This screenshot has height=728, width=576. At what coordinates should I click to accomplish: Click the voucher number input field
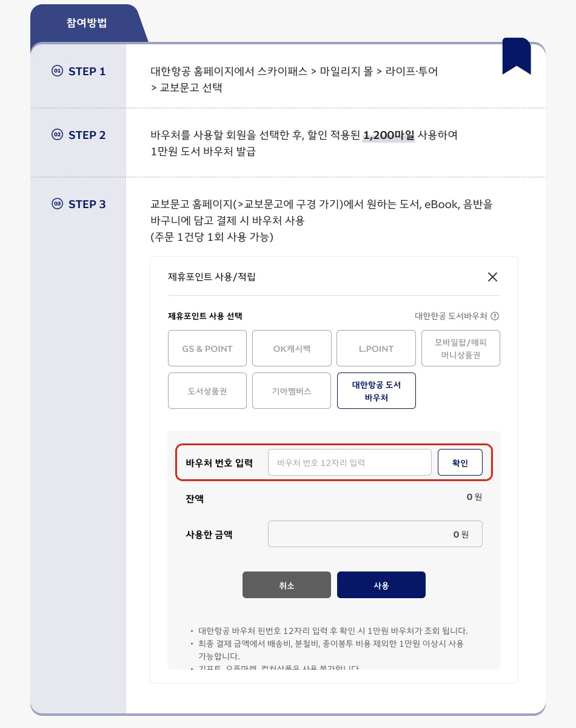coord(350,462)
